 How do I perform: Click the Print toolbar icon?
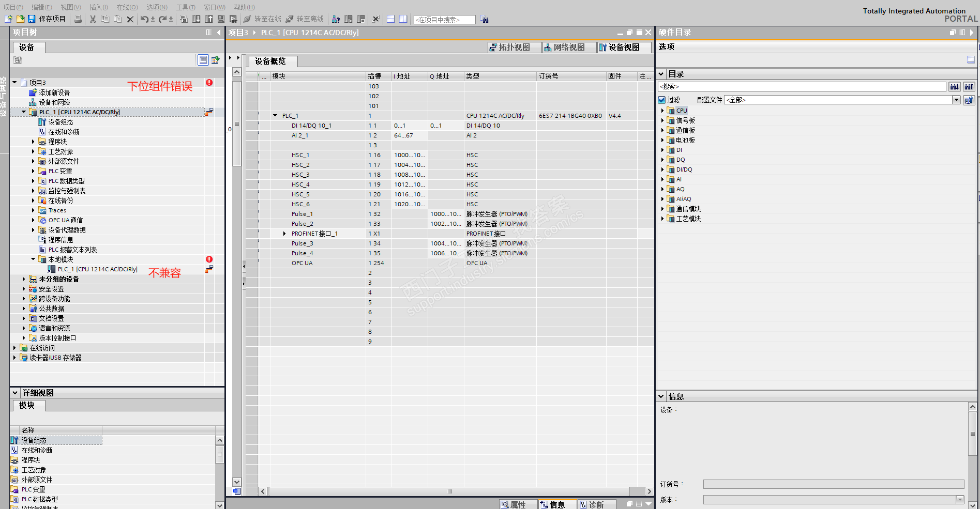pyautogui.click(x=78, y=19)
